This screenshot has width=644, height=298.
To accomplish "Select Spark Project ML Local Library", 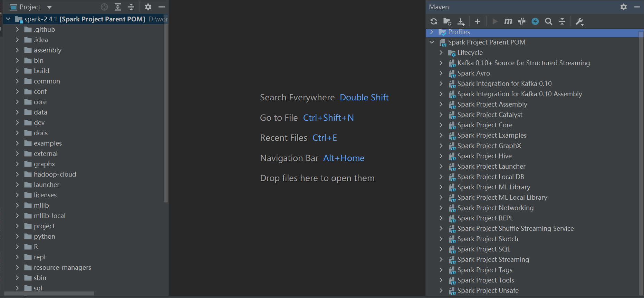I will 502,197.
